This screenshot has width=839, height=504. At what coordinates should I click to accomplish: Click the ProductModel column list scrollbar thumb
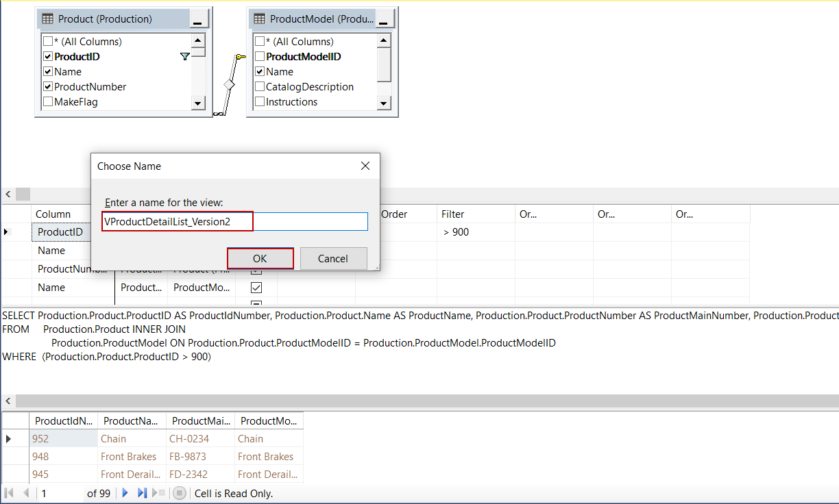click(x=384, y=64)
